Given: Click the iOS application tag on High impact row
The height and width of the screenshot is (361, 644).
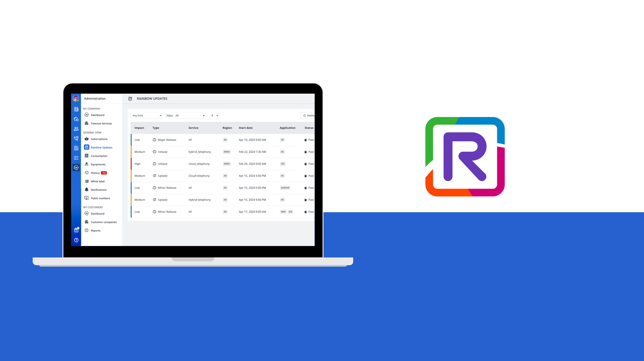Looking at the screenshot, I should tap(283, 164).
